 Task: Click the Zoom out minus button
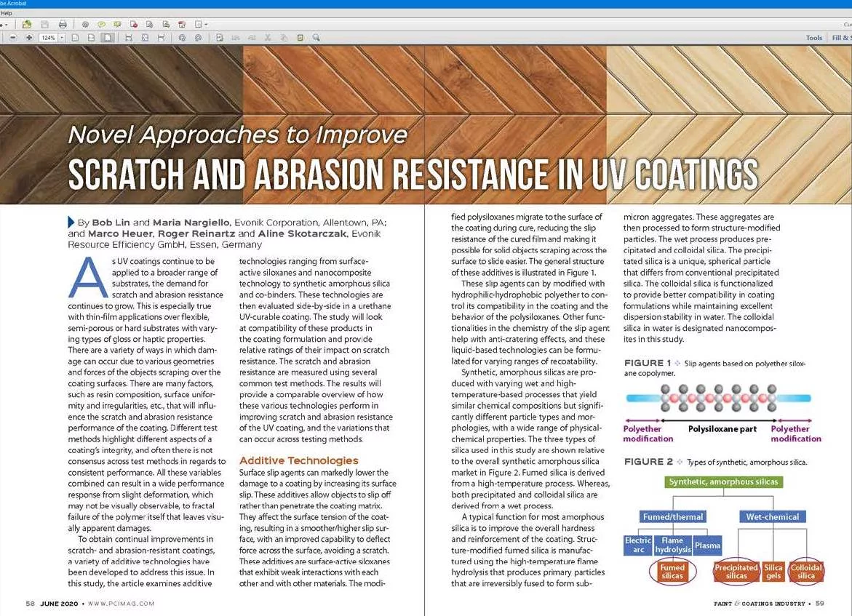pos(13,37)
